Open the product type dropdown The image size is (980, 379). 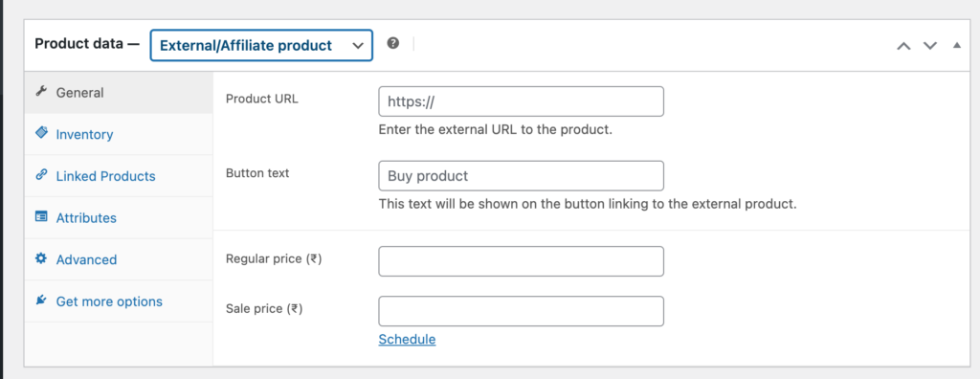(261, 45)
